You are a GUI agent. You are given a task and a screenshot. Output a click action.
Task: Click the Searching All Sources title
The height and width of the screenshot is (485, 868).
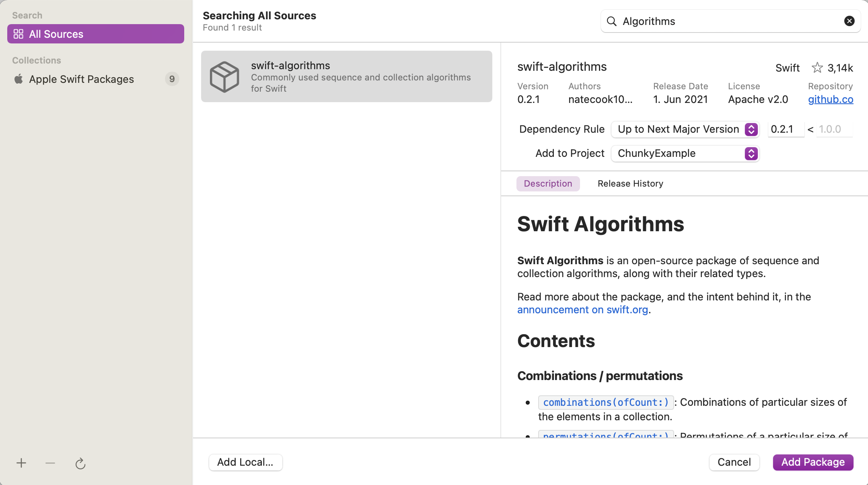click(259, 15)
